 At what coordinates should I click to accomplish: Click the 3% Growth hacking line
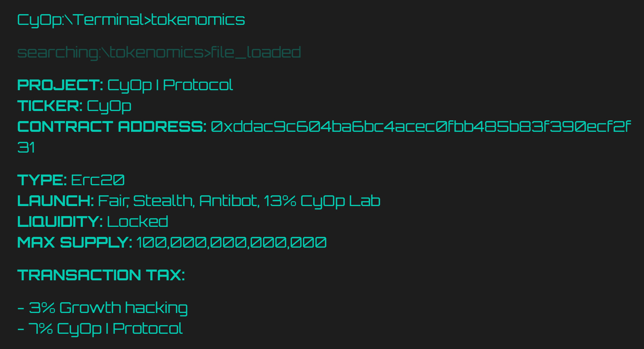(102, 308)
